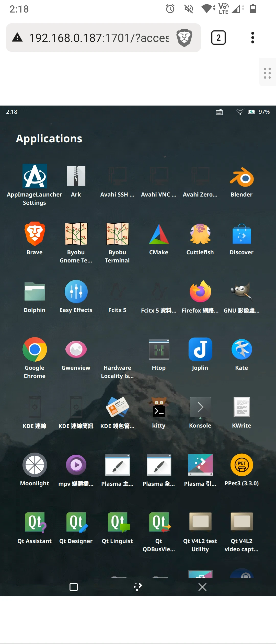The width and height of the screenshot is (276, 644).
Task: Tap the Plasma panel clock 2:18
Action: [x=12, y=112]
